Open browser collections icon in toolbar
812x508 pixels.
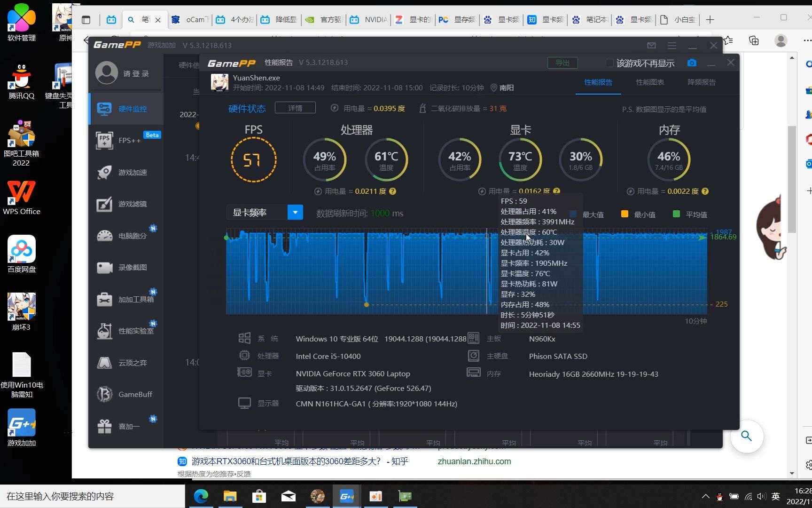(754, 40)
